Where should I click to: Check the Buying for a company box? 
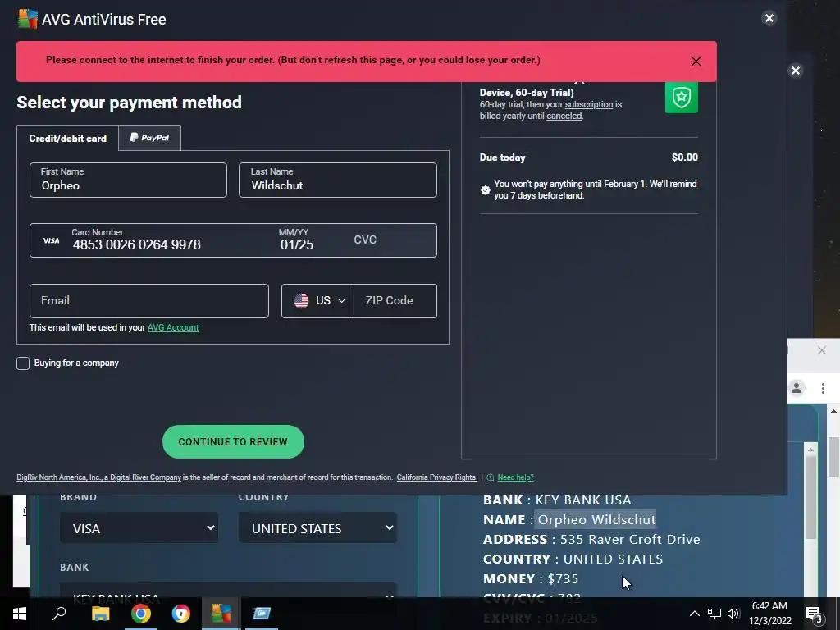(23, 363)
